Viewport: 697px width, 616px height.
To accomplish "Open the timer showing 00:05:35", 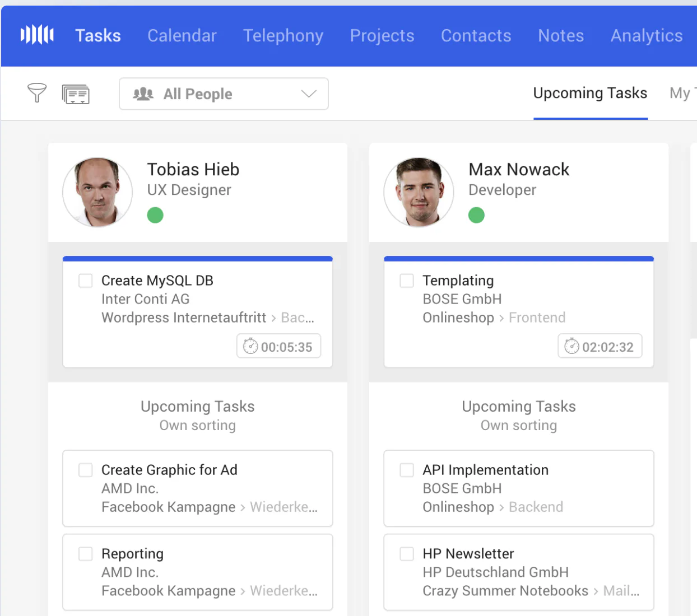I will (278, 346).
